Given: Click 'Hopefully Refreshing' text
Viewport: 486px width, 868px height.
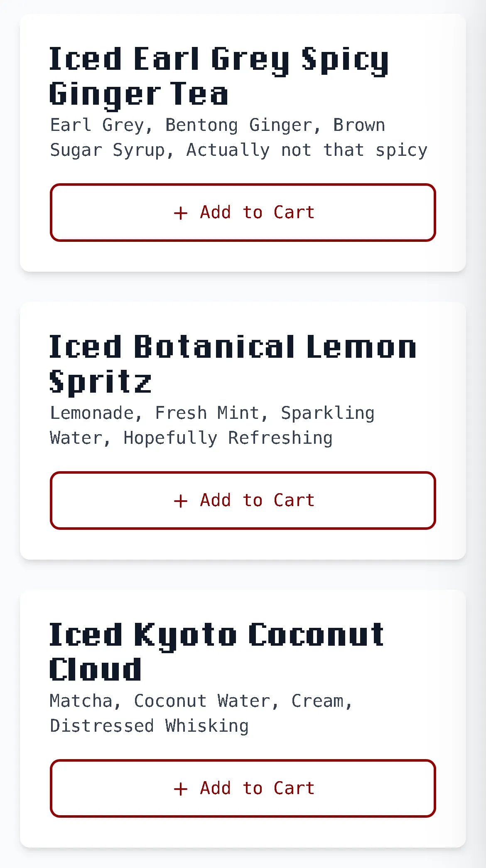Looking at the screenshot, I should pyautogui.click(x=228, y=438).
